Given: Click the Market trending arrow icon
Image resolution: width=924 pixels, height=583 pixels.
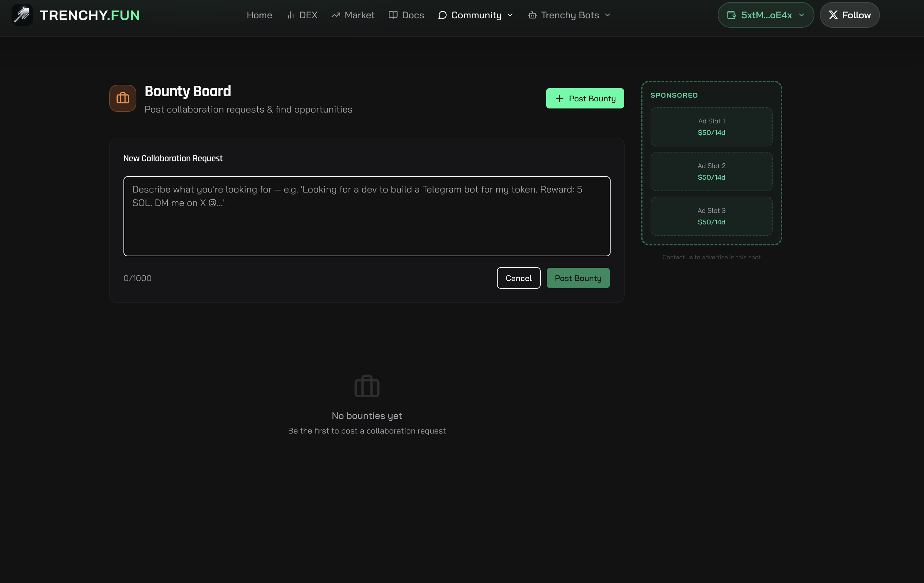Looking at the screenshot, I should (x=336, y=15).
